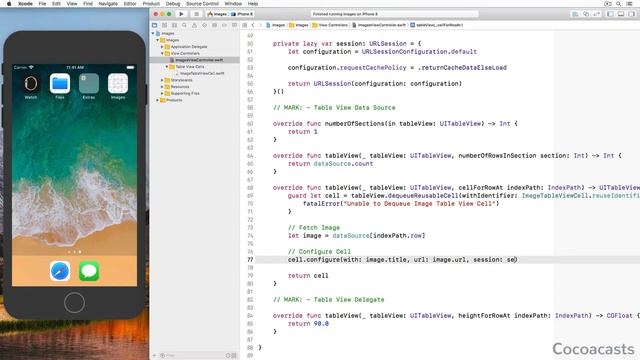
Task: Toggle the Debug area visibility
Action: [621, 14]
